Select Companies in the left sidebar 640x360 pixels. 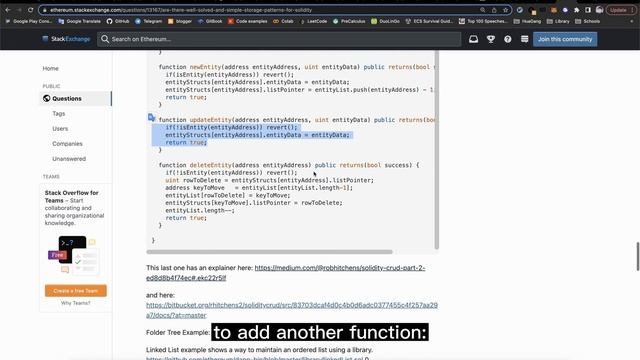(67, 144)
